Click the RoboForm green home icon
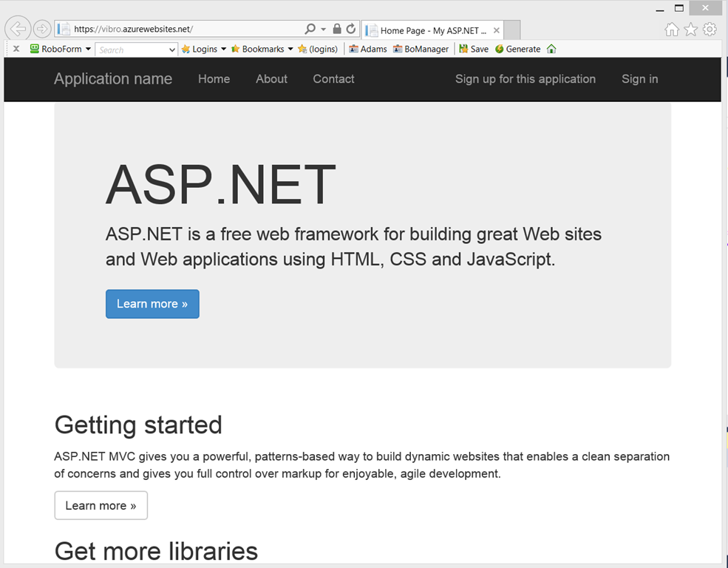Image resolution: width=728 pixels, height=568 pixels. tap(551, 49)
